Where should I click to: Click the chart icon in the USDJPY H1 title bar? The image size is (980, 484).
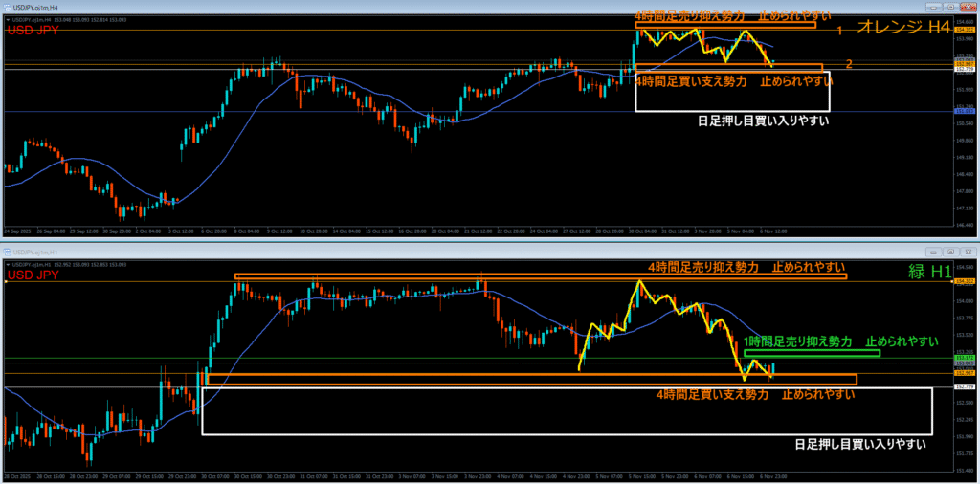click(x=8, y=253)
